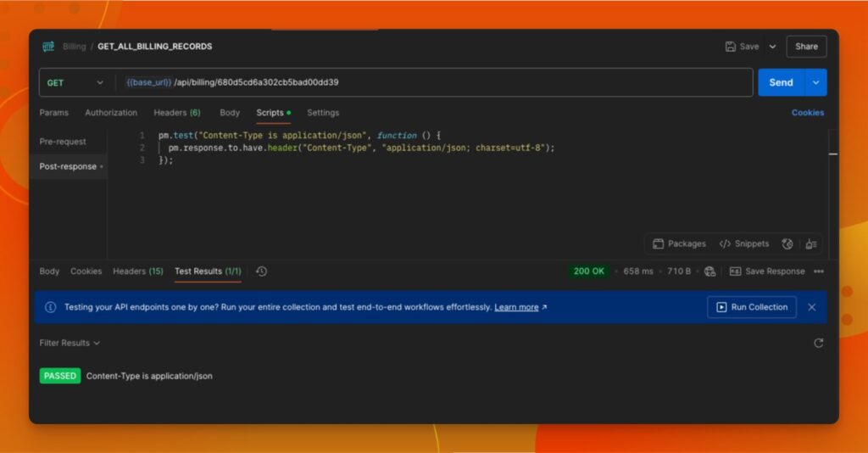Open the Settings tab
The height and width of the screenshot is (453, 868).
323,113
